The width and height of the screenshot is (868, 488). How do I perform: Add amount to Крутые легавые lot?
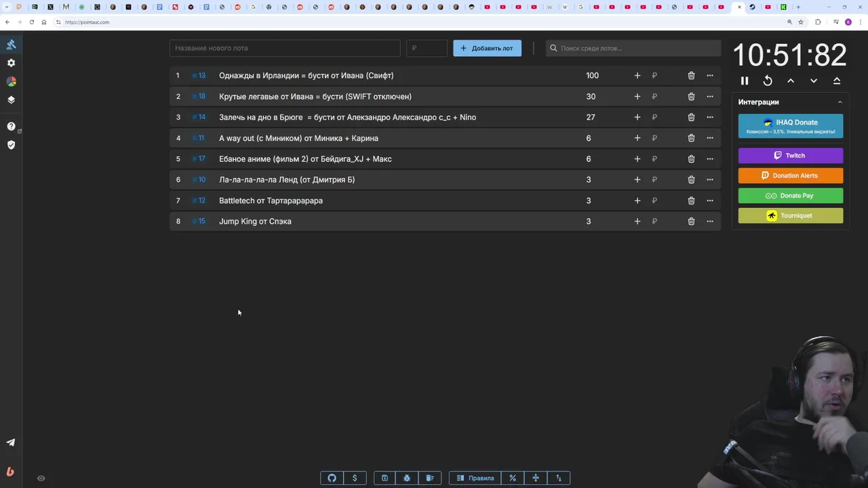637,96
